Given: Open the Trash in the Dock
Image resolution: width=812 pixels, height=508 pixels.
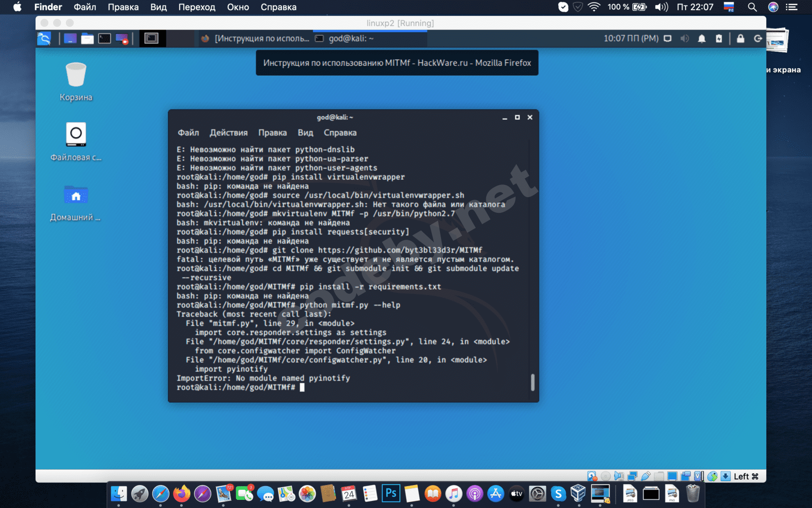Looking at the screenshot, I should coord(693,493).
